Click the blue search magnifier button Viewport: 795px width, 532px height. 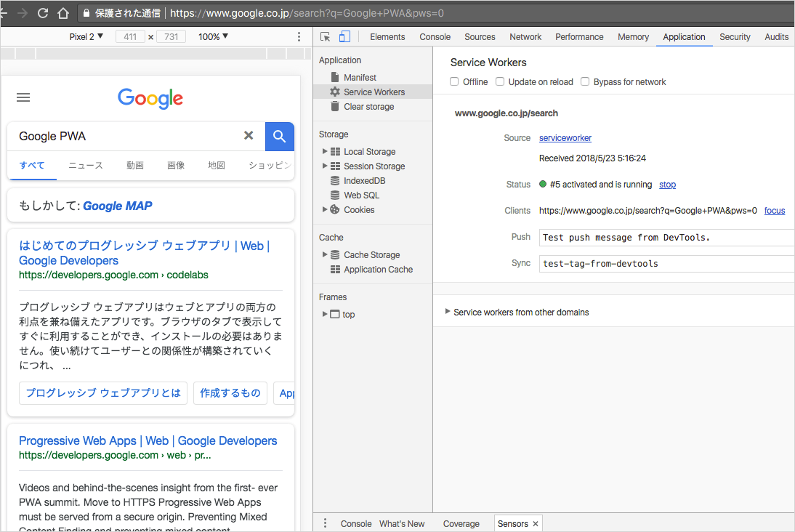click(279, 137)
